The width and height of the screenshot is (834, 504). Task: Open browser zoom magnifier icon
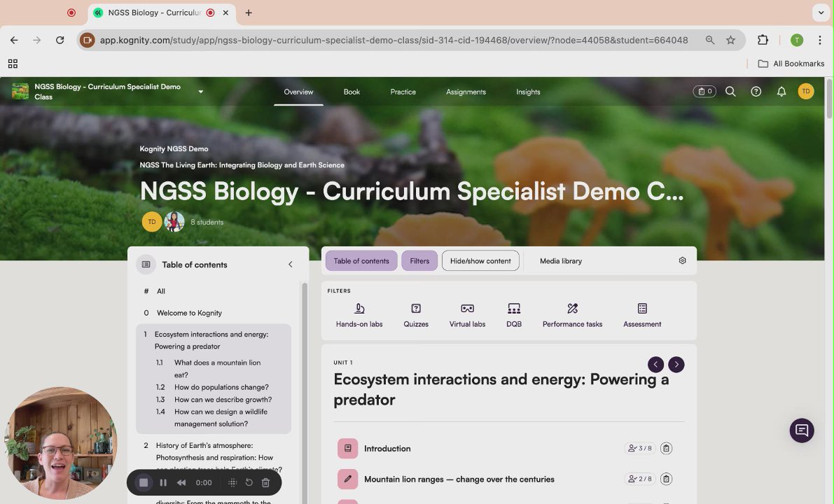(x=710, y=40)
